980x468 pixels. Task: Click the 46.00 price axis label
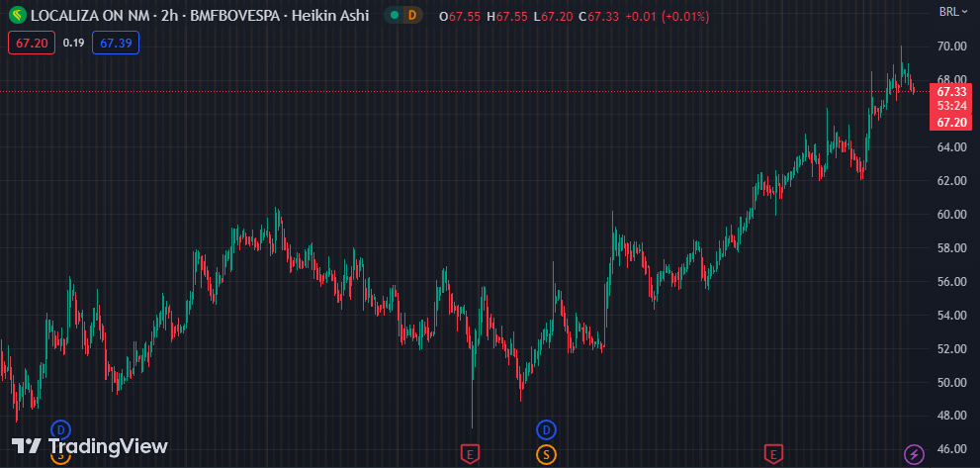pos(952,449)
